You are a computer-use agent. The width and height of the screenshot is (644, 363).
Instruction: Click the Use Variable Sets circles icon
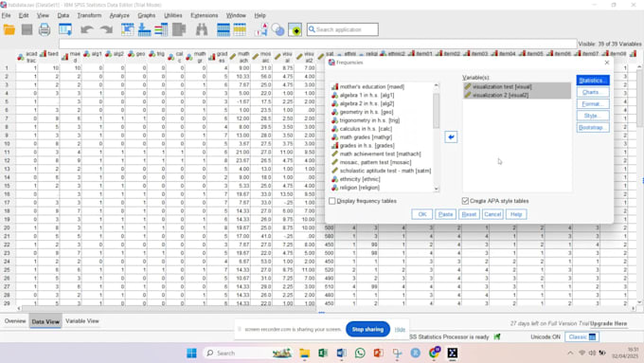click(x=278, y=29)
